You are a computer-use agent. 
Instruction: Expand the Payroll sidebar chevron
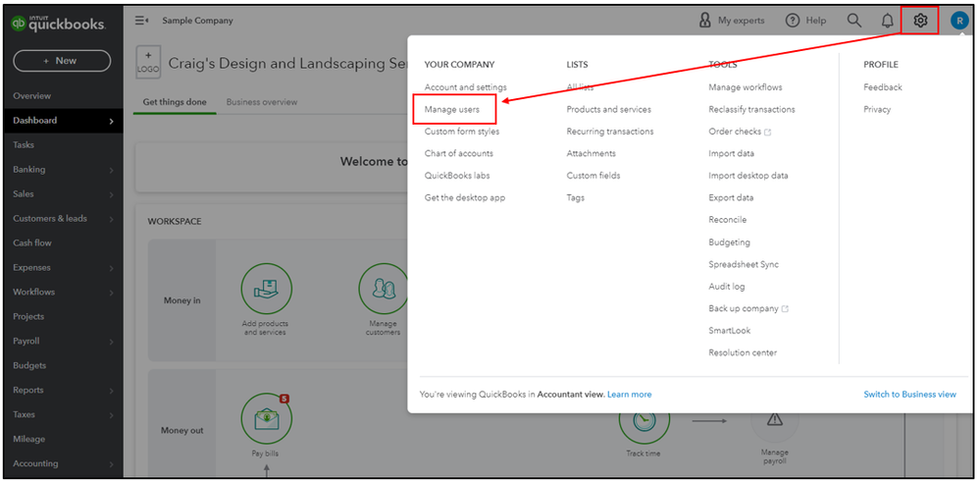click(x=111, y=342)
